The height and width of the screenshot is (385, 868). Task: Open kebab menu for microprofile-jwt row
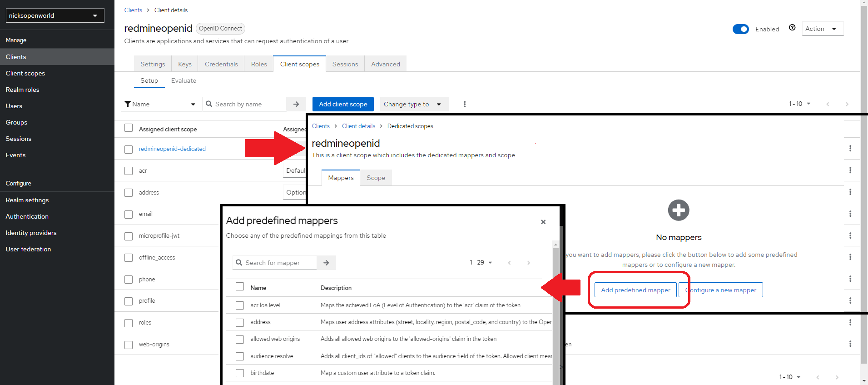pos(850,235)
